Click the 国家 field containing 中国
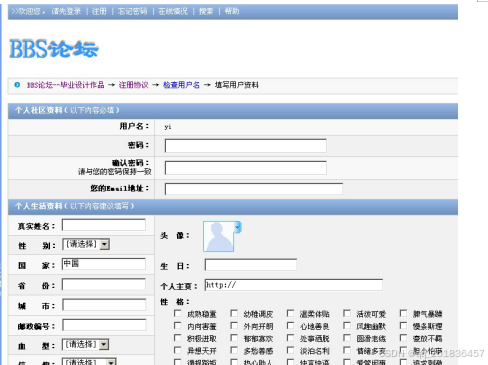Viewport: 488px width, 365px height. tap(104, 264)
